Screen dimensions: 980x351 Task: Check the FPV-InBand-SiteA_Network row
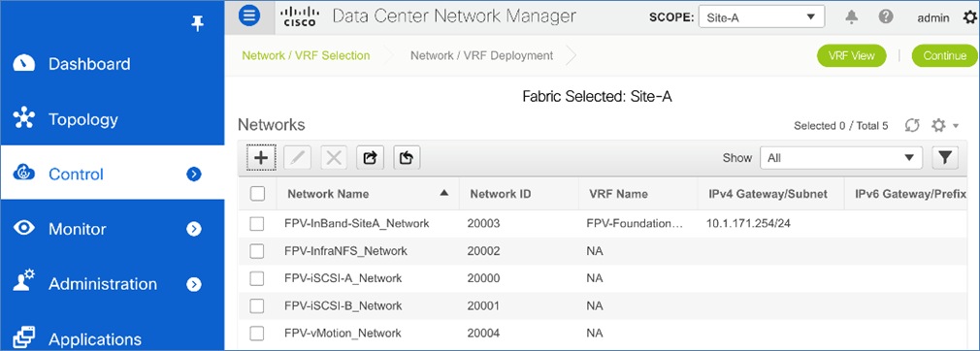pos(257,223)
